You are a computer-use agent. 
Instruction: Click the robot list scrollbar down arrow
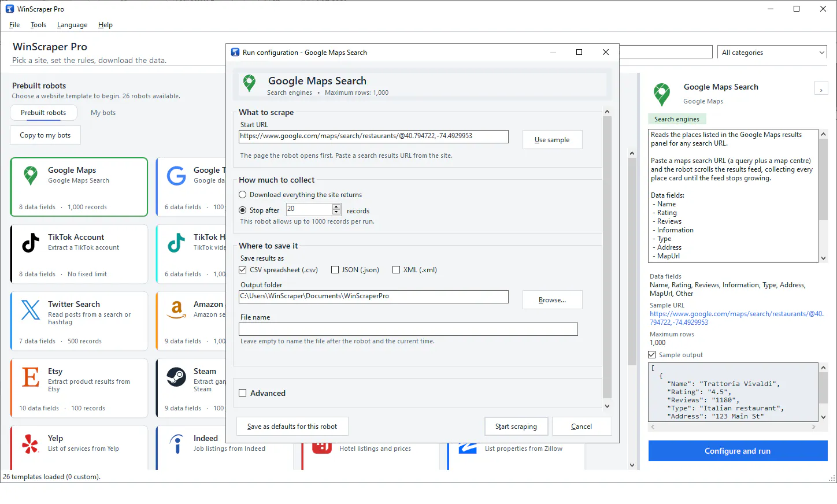pyautogui.click(x=632, y=465)
